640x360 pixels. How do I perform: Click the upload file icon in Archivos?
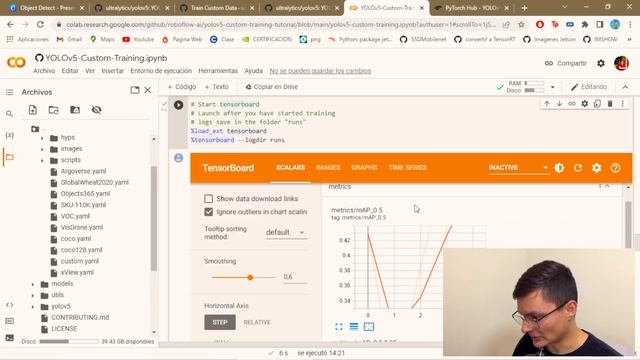click(33, 110)
